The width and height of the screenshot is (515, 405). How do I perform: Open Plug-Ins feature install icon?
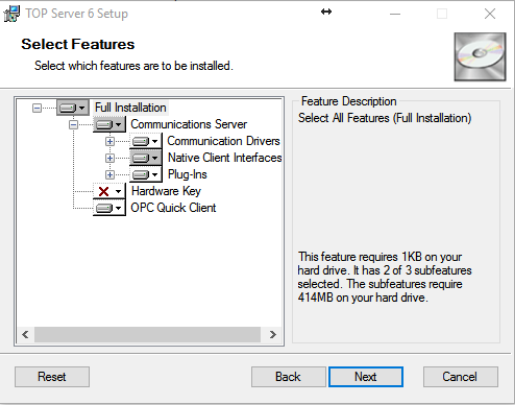[x=145, y=174]
